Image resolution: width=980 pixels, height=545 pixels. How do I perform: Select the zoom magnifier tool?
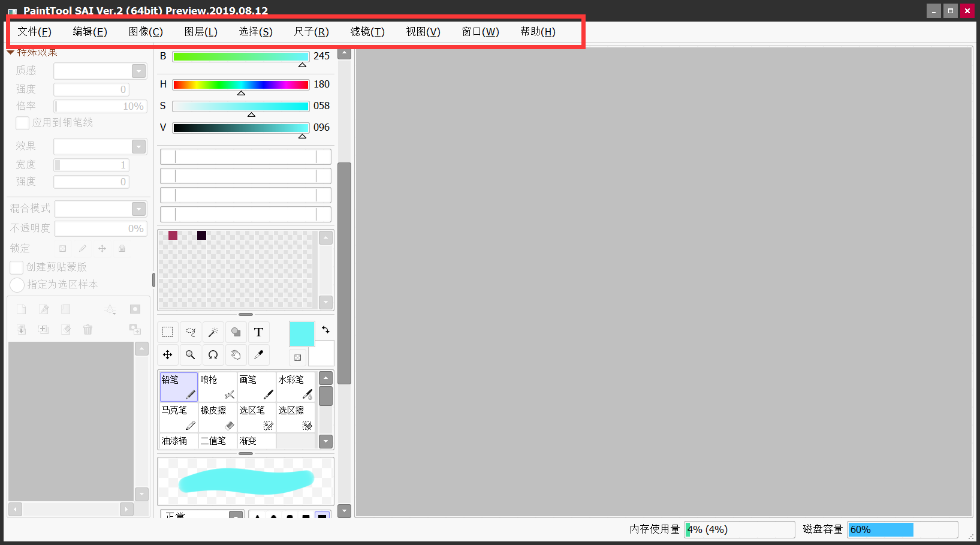191,355
